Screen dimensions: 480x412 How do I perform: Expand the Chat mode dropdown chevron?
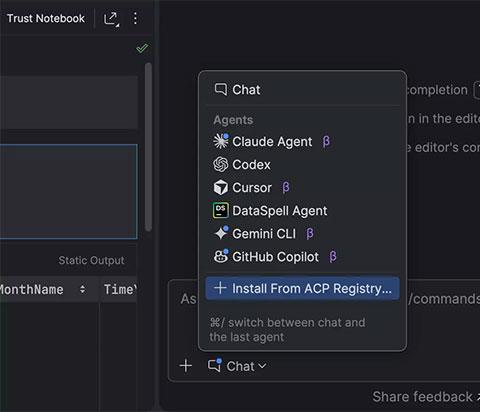[262, 366]
